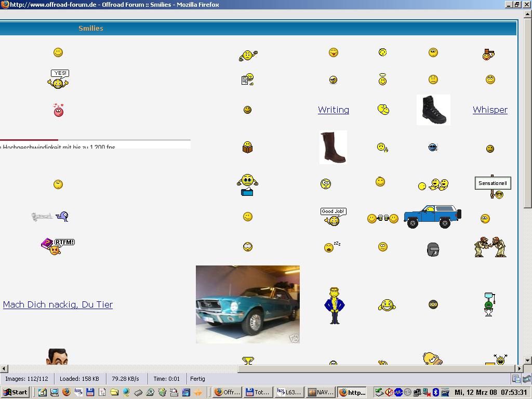Screen dimensions: 532x399
Task: Pick the "Sensationell" sign smiley
Action: [493, 187]
